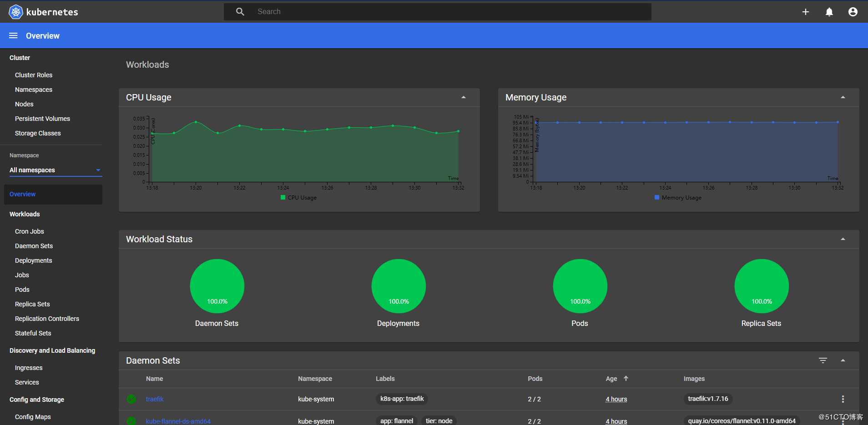
Task: Click the tier: node label chip
Action: point(439,421)
